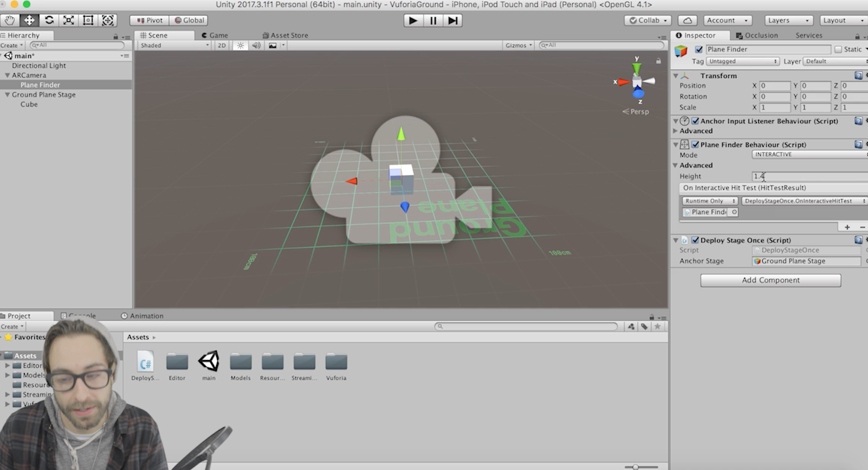Click the Height value field

tap(810, 177)
